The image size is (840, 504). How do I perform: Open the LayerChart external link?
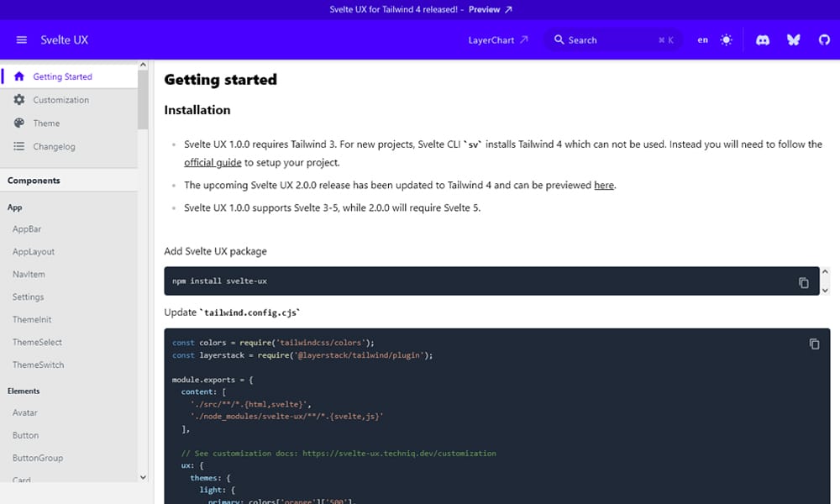(x=497, y=40)
